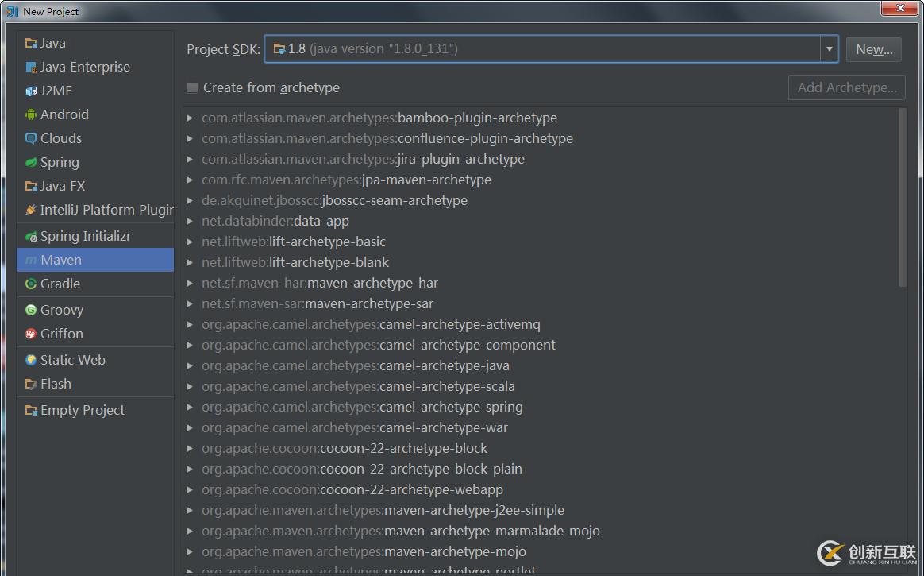Open the Project SDK dropdown arrow
The image size is (924, 576).
click(829, 49)
